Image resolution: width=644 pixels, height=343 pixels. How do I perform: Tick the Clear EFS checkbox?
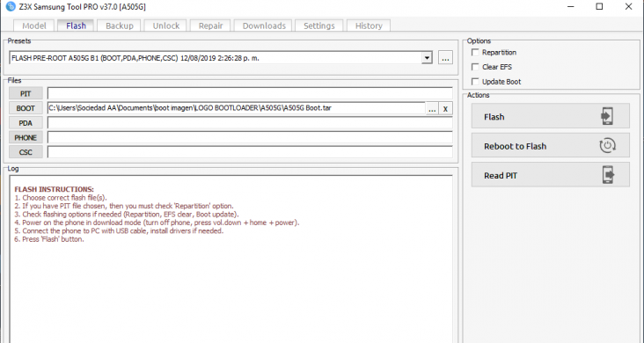(475, 67)
